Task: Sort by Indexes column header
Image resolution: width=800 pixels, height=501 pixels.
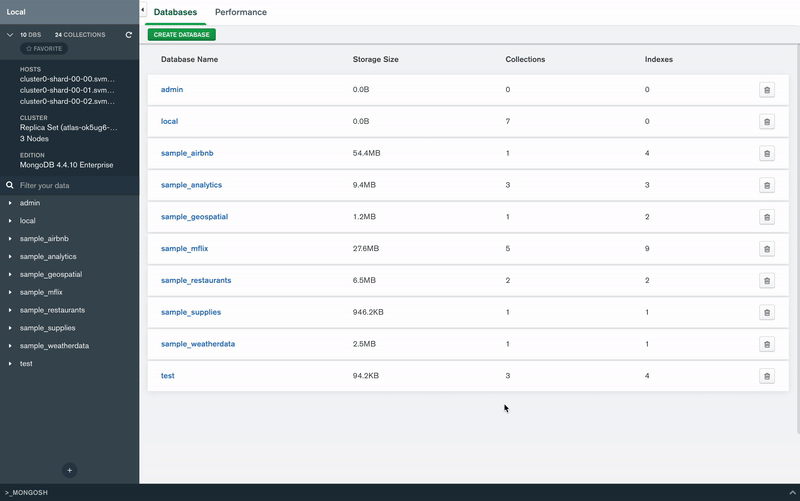Action: (x=659, y=59)
